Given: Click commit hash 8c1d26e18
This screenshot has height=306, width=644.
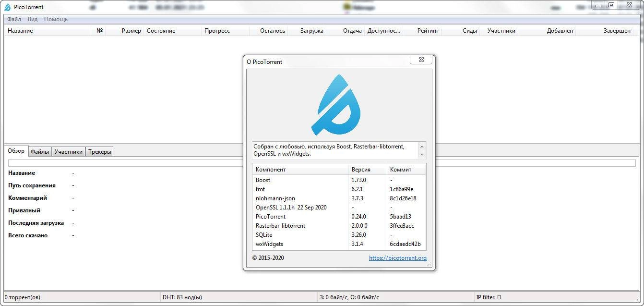Looking at the screenshot, I should pos(403,198).
